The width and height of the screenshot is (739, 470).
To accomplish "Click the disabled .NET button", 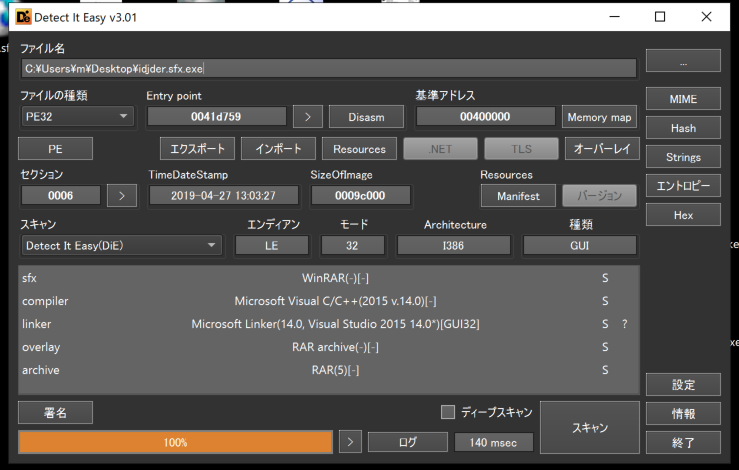I will point(440,149).
